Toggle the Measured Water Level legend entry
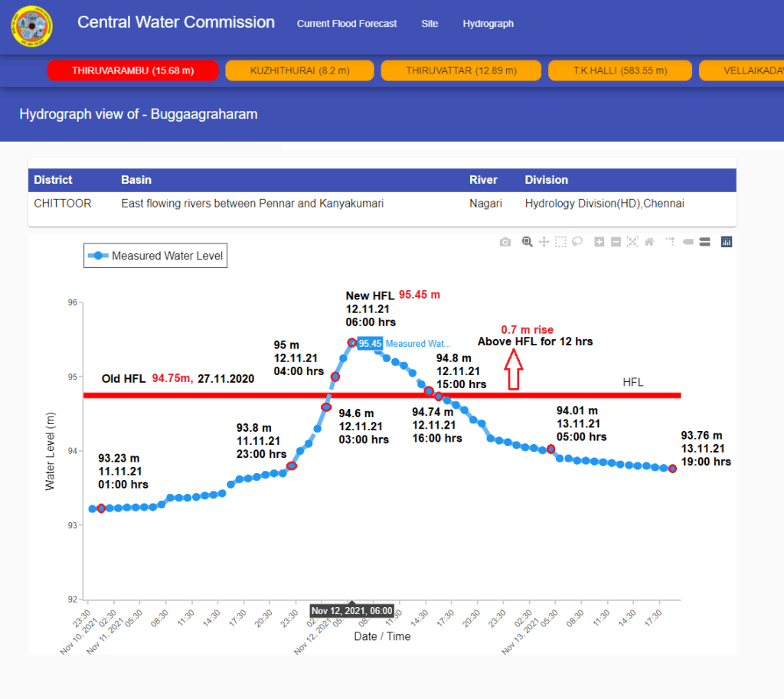784x699 pixels. [x=156, y=256]
